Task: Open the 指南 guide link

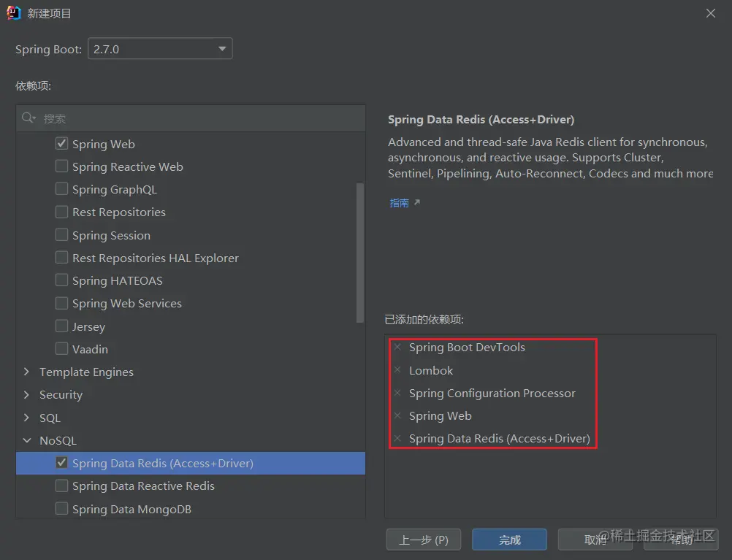Action: 399,202
